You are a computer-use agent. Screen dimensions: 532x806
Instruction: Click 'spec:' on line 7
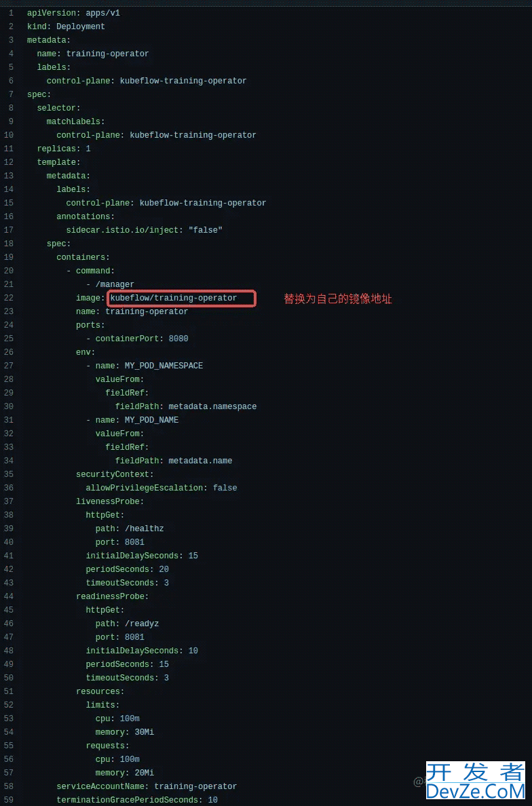point(39,94)
